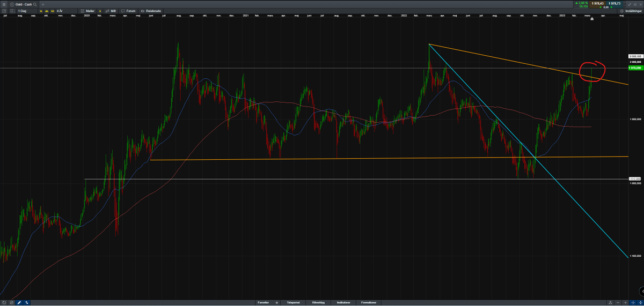The height and width of the screenshot is (306, 644).
Task: Click the green 1 978 current price label
Action: point(636,68)
